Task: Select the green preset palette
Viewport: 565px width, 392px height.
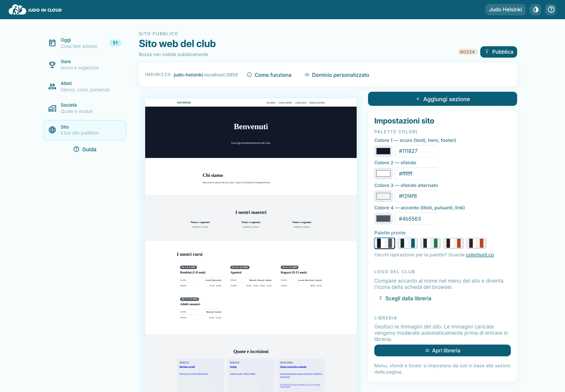Action: click(430, 243)
